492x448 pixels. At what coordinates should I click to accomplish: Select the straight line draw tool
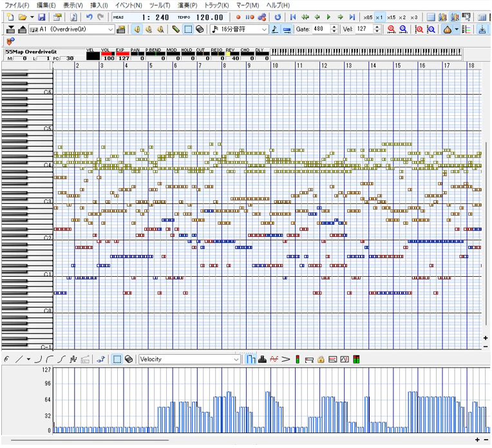(19, 359)
